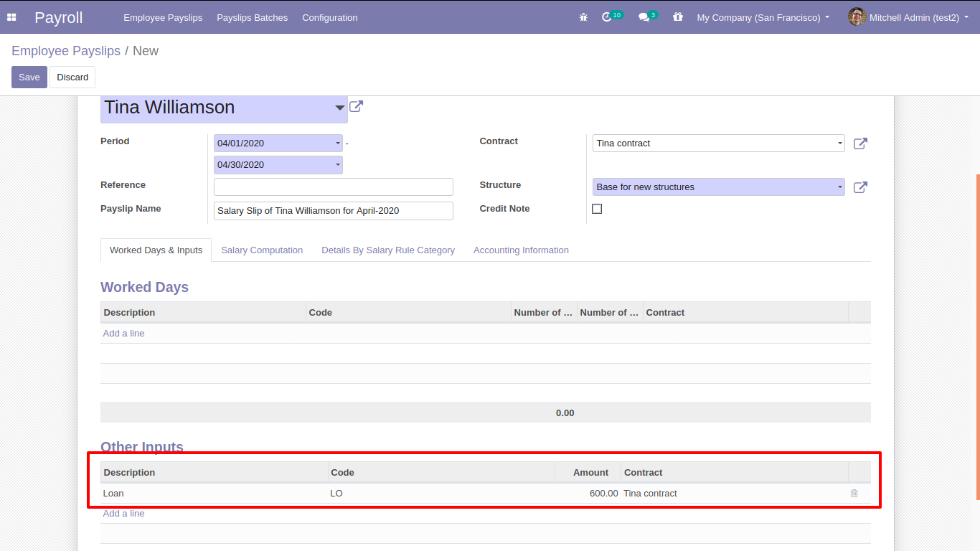
Task: Open the messages chat bubble icon
Action: pos(644,17)
